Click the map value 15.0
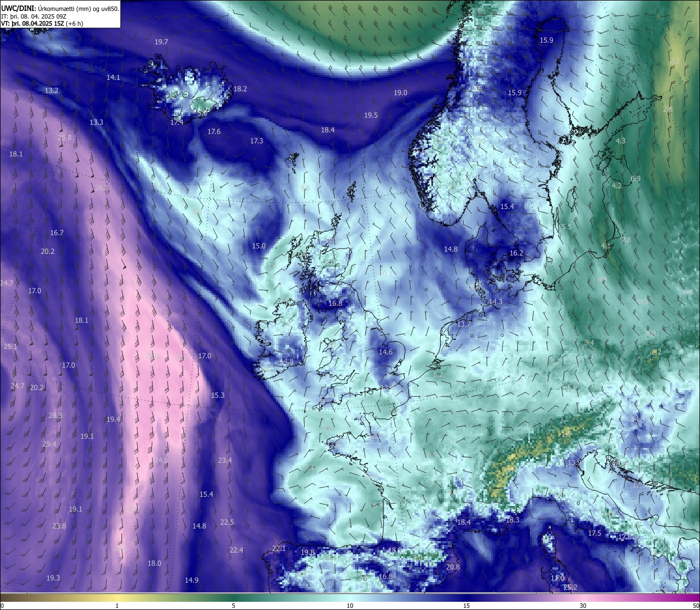700x610 pixels. [259, 246]
